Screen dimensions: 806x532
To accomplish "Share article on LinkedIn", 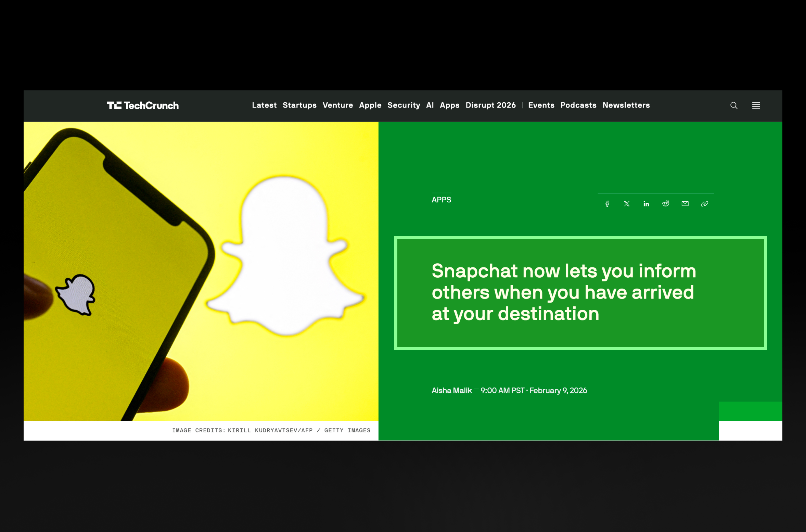I will (x=646, y=204).
